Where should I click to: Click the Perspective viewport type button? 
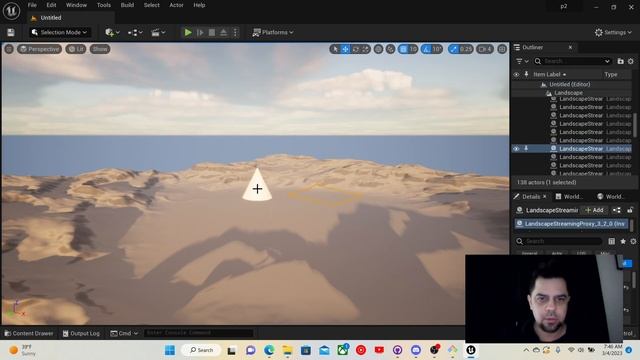click(40, 49)
